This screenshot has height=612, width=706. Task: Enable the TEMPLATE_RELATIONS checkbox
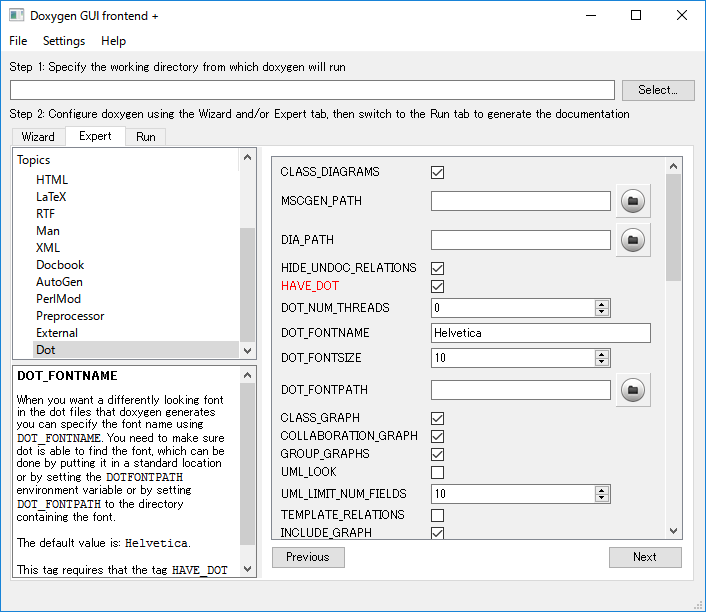point(437,515)
